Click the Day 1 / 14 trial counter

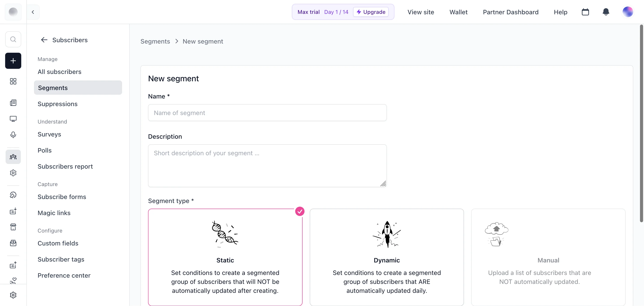(336, 12)
